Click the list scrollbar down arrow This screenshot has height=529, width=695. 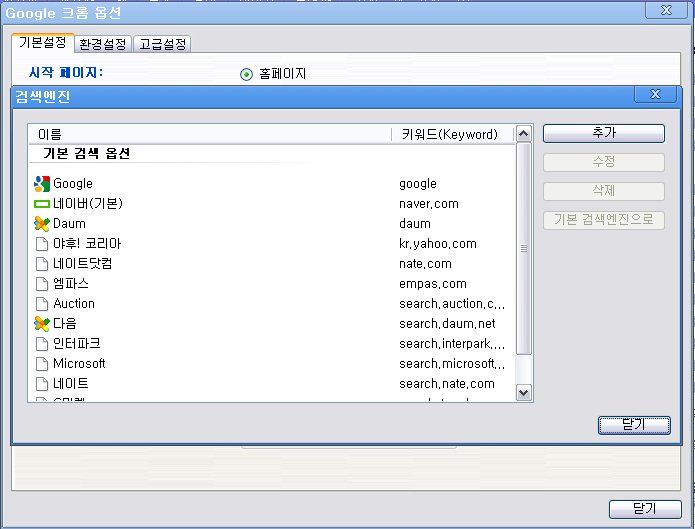[x=524, y=392]
